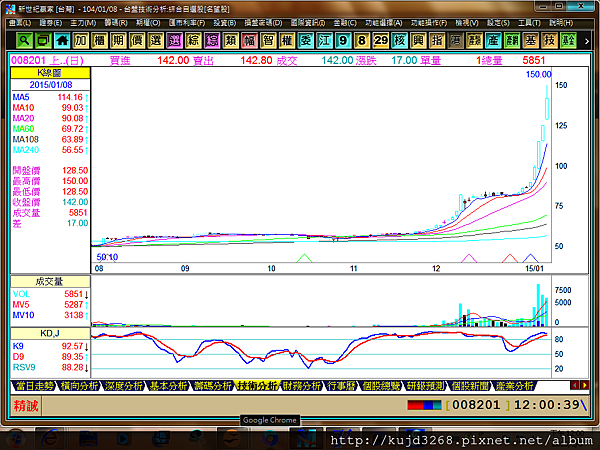This screenshot has height=450, width=600.
Task: Open the 研報預測 tab
Action: pos(426,386)
